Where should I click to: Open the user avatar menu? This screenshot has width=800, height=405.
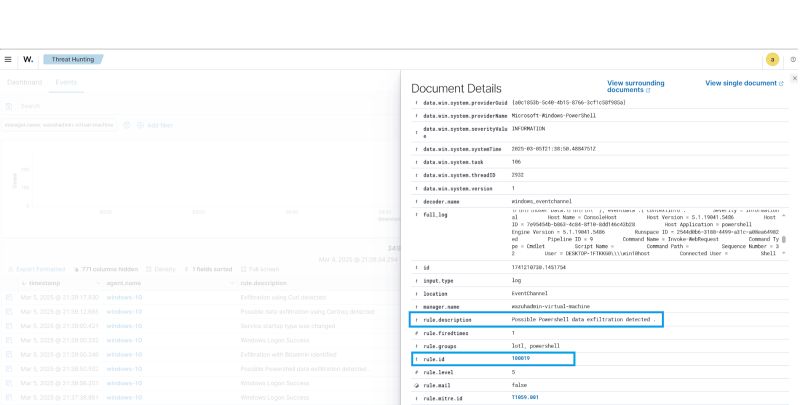[x=772, y=60]
